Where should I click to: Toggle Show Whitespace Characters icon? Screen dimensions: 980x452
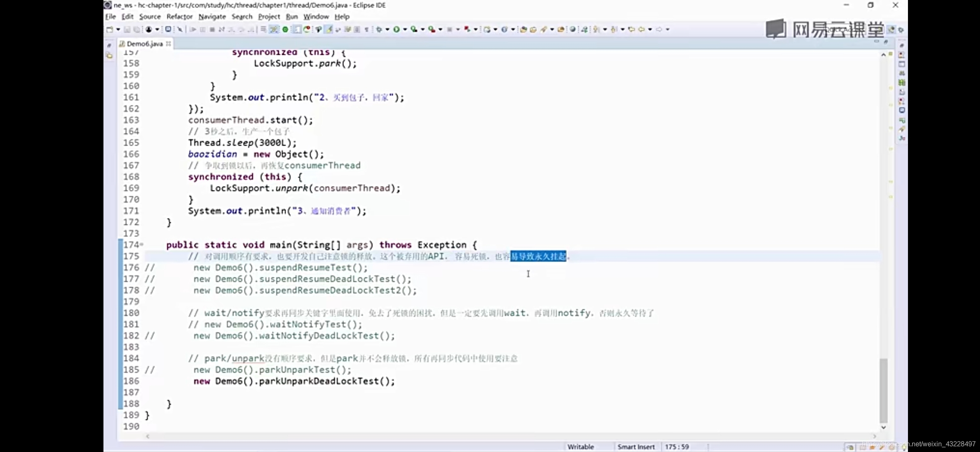(x=366, y=29)
